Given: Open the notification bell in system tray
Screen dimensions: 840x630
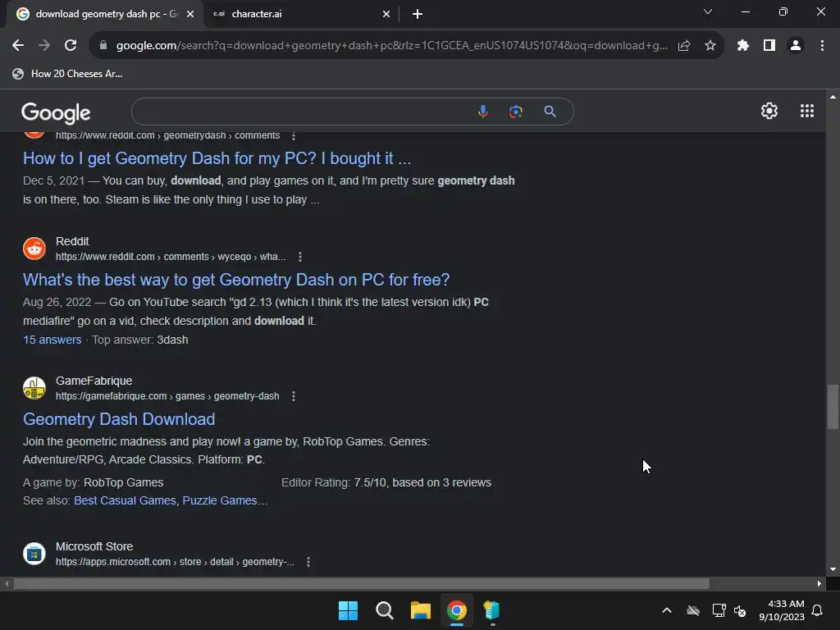Looking at the screenshot, I should (x=818, y=610).
